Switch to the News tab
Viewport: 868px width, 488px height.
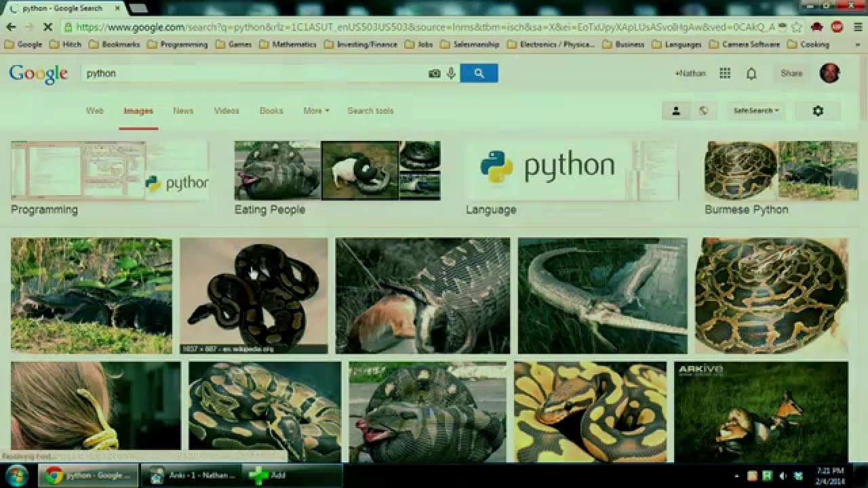point(183,110)
